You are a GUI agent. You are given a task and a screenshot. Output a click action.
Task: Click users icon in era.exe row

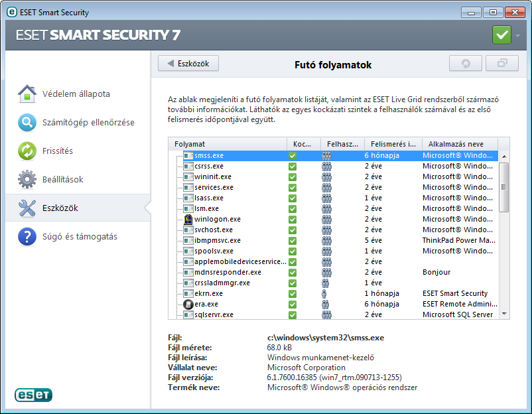pos(325,304)
